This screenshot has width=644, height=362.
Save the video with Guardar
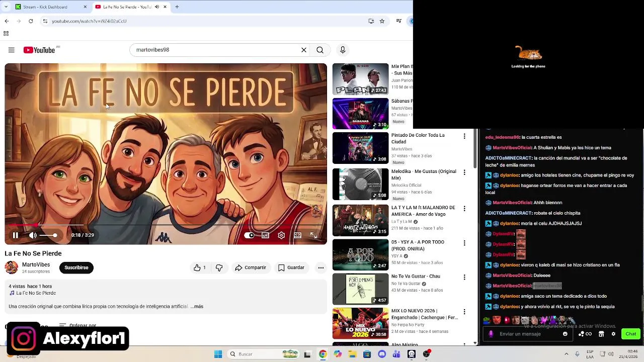291,267
